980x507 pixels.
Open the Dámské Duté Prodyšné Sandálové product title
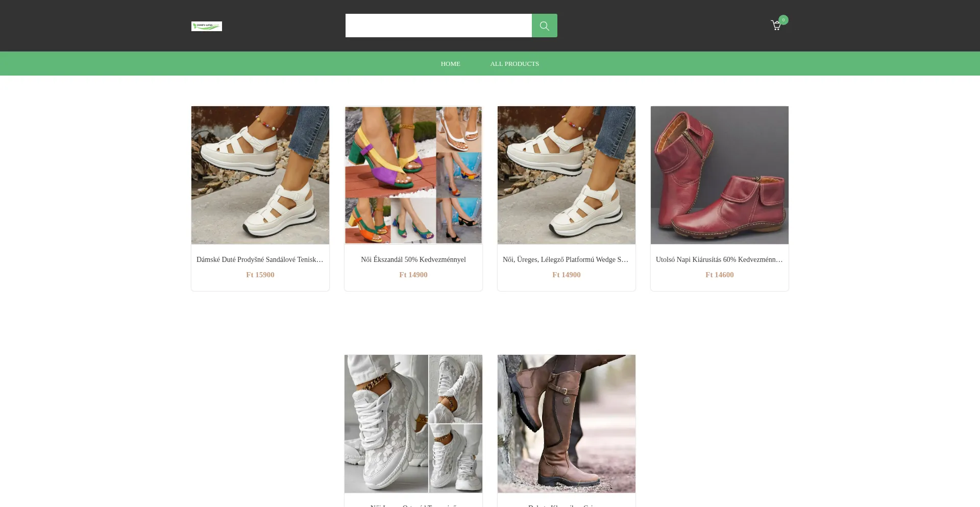260,259
